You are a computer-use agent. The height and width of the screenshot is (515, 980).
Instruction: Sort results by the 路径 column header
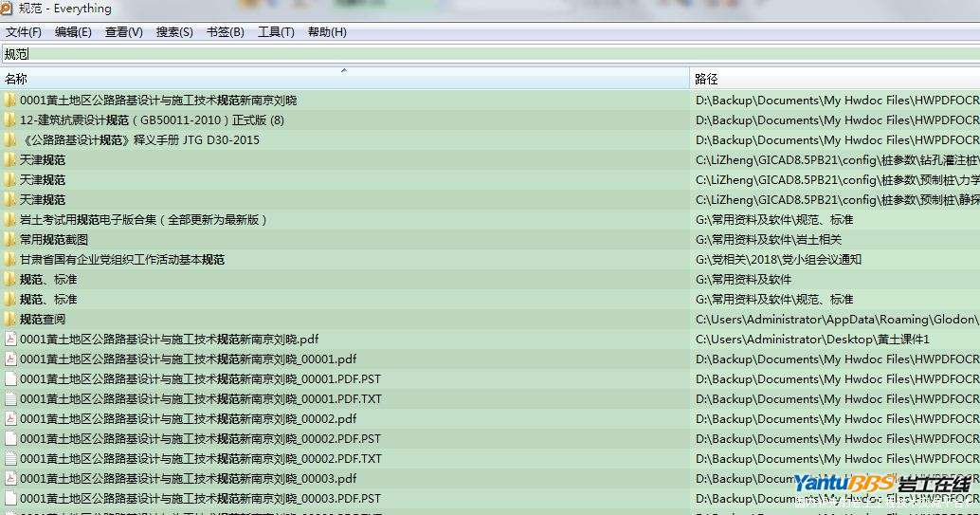(706, 79)
